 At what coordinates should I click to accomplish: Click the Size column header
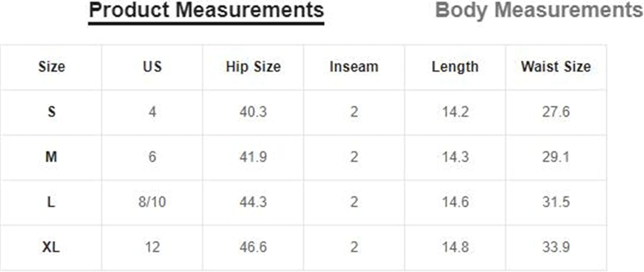[x=52, y=66]
